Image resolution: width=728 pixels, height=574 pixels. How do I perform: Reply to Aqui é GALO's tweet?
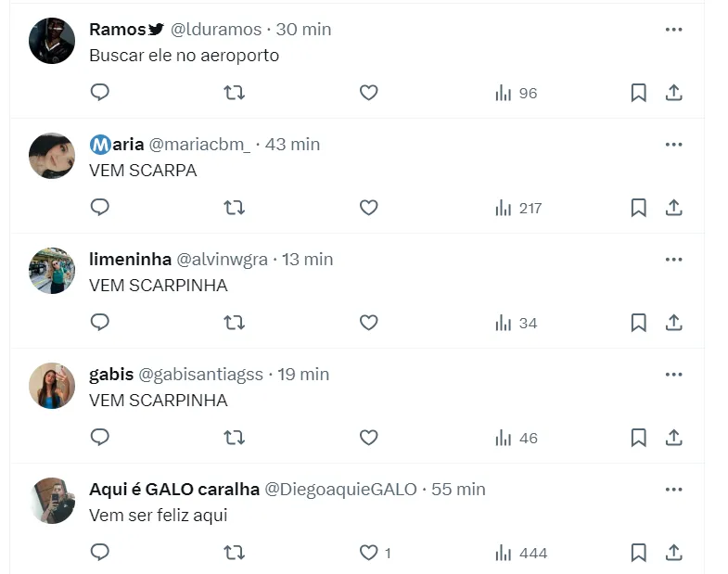click(x=100, y=553)
